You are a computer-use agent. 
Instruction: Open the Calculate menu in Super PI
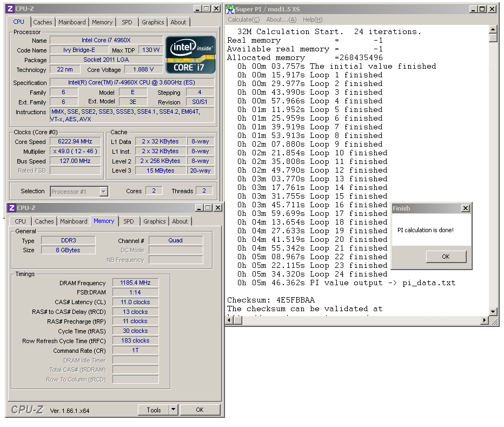pyautogui.click(x=244, y=19)
